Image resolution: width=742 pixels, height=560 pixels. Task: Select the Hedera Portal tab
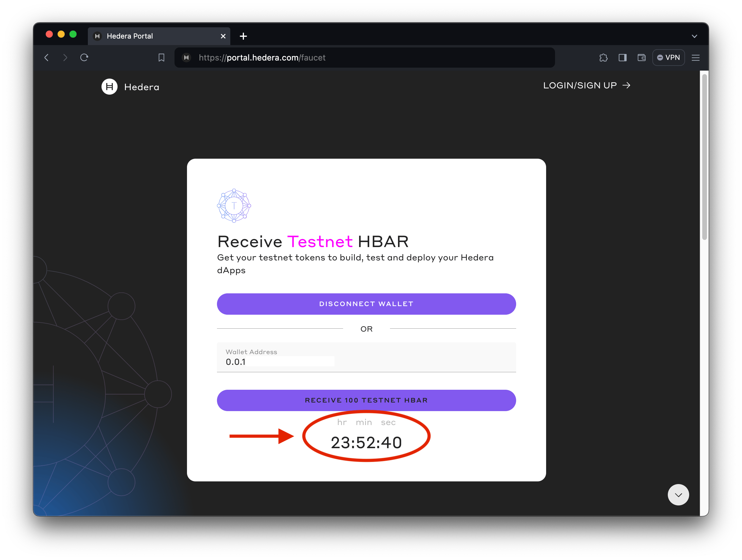point(159,36)
